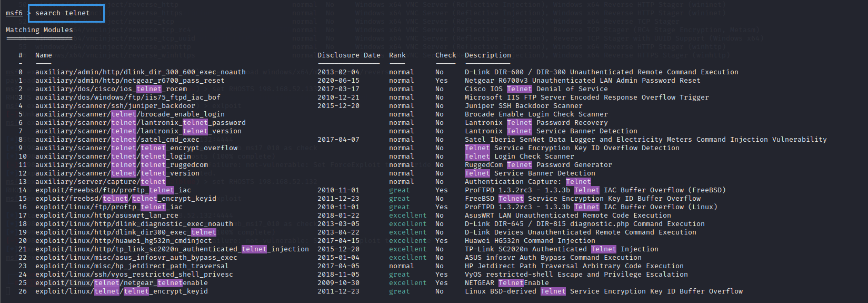Select module asus_infosvr_auth_bypass_exec
868x303 pixels.
tap(136, 258)
